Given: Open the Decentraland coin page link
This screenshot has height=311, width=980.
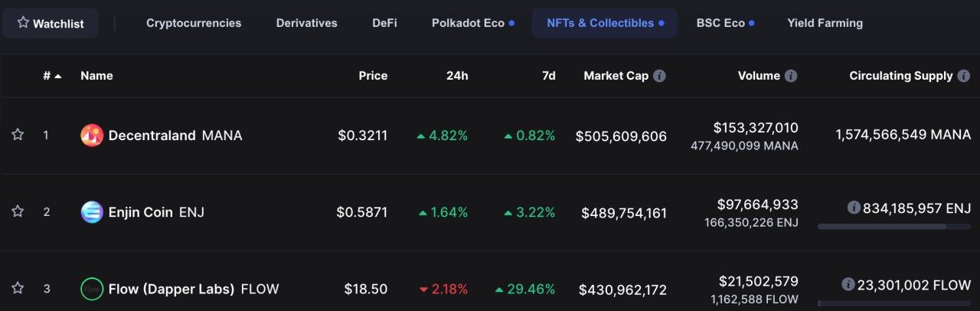Looking at the screenshot, I should [152, 136].
